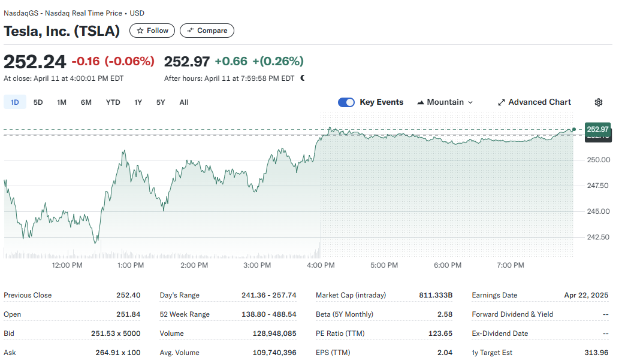This screenshot has width=622, height=364.
Task: Switch to the 5Y time range
Action: click(x=161, y=102)
